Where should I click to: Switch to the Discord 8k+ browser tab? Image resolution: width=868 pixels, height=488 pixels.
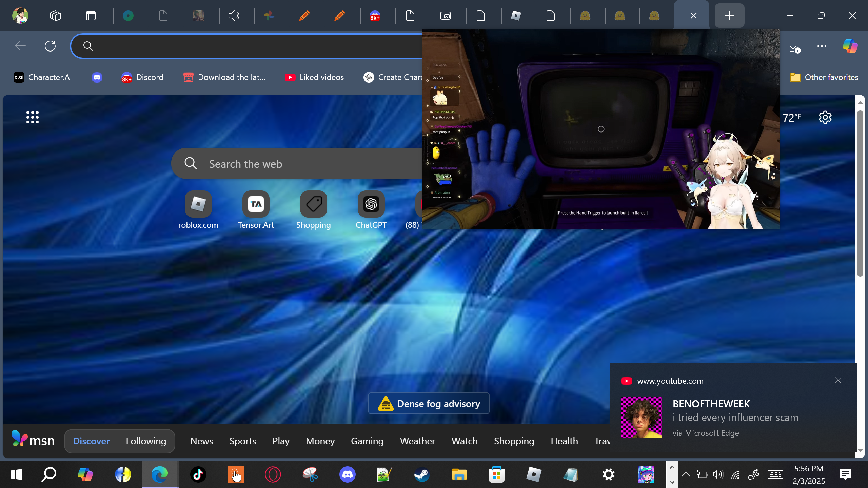point(375,16)
